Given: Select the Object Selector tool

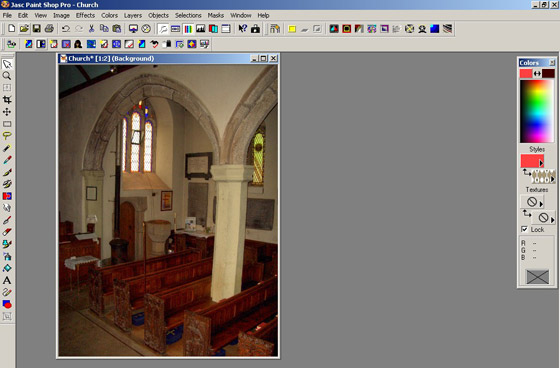Looking at the screenshot, I should [x=7, y=316].
